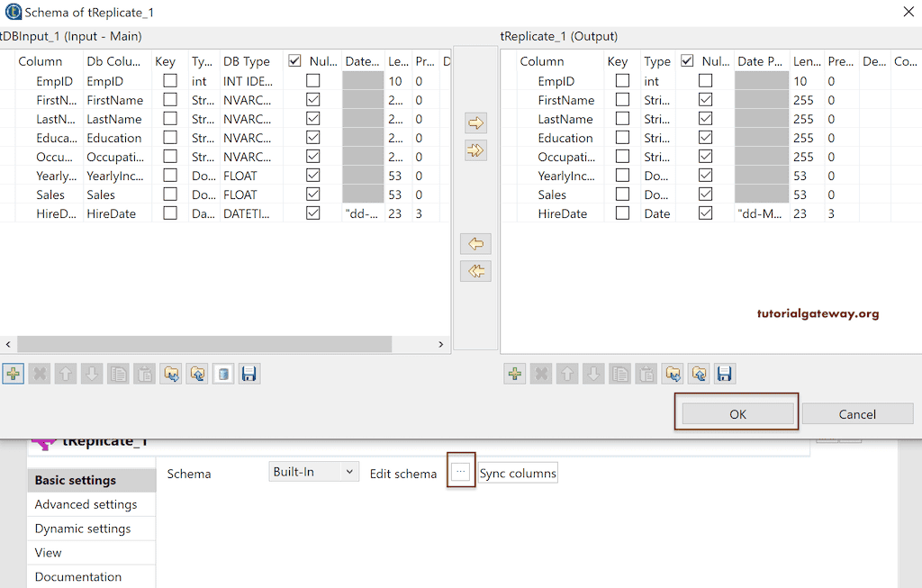The image size is (922, 588).
Task: Copy all input columns to output using double arrow
Action: 476,150
